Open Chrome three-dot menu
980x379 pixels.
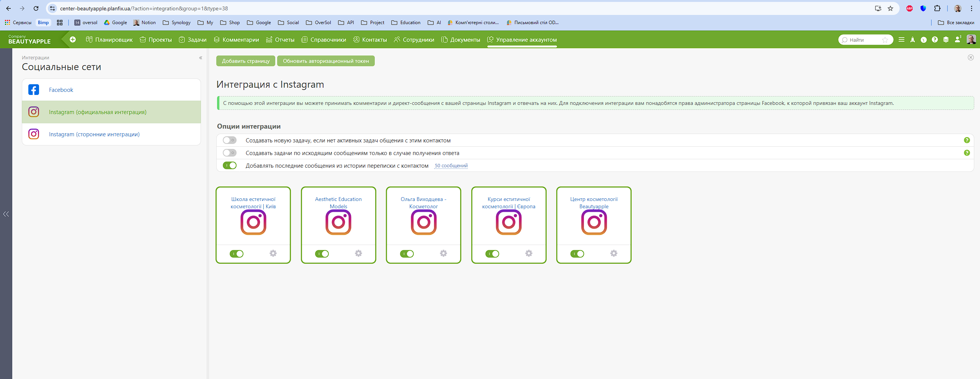(x=972, y=8)
